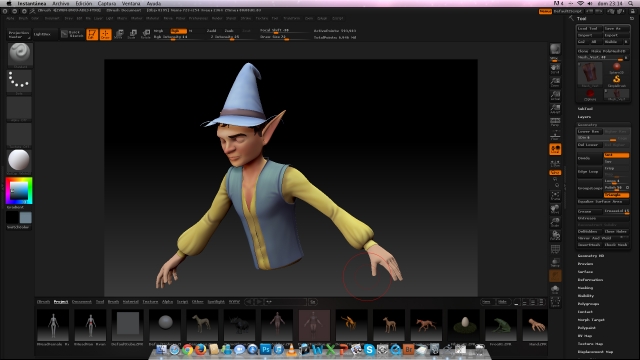Image resolution: width=640 pixels, height=360 pixels.
Task: Select the vest tool thumbnail
Action: (589, 74)
